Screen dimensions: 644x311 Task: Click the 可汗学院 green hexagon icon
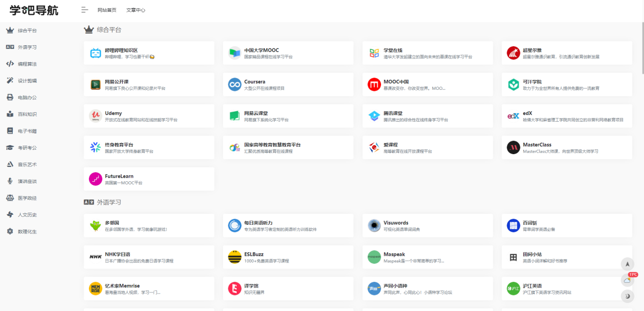pyautogui.click(x=513, y=85)
